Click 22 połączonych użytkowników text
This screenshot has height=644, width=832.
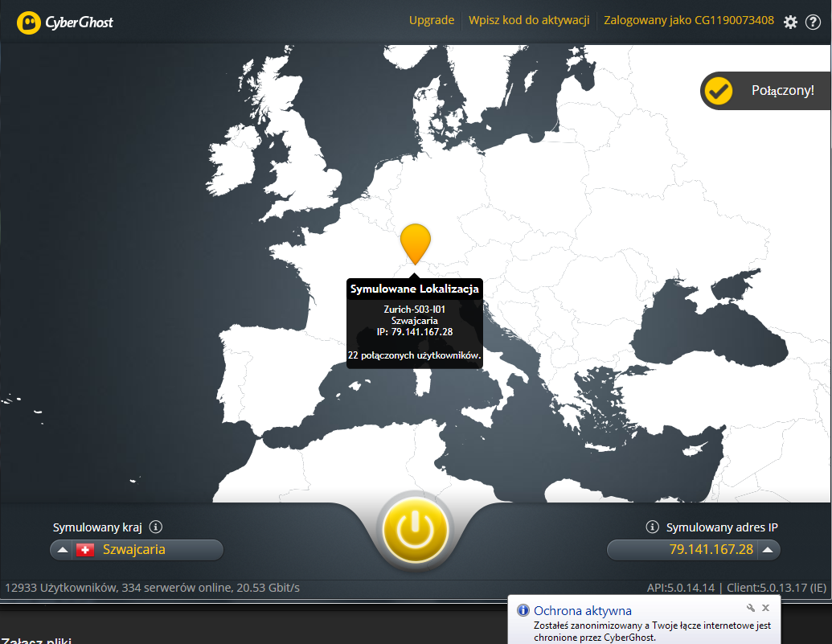415,355
